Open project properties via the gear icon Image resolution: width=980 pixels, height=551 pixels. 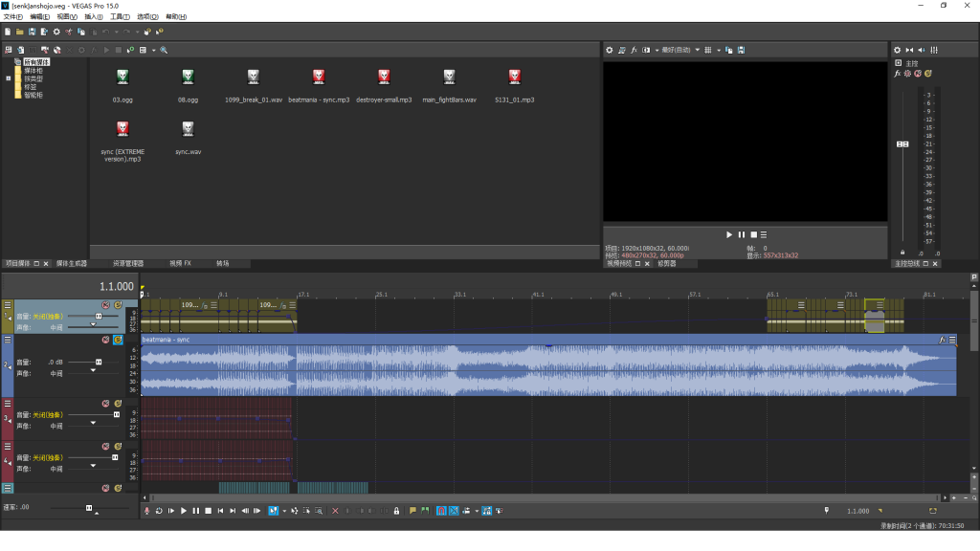click(x=56, y=32)
